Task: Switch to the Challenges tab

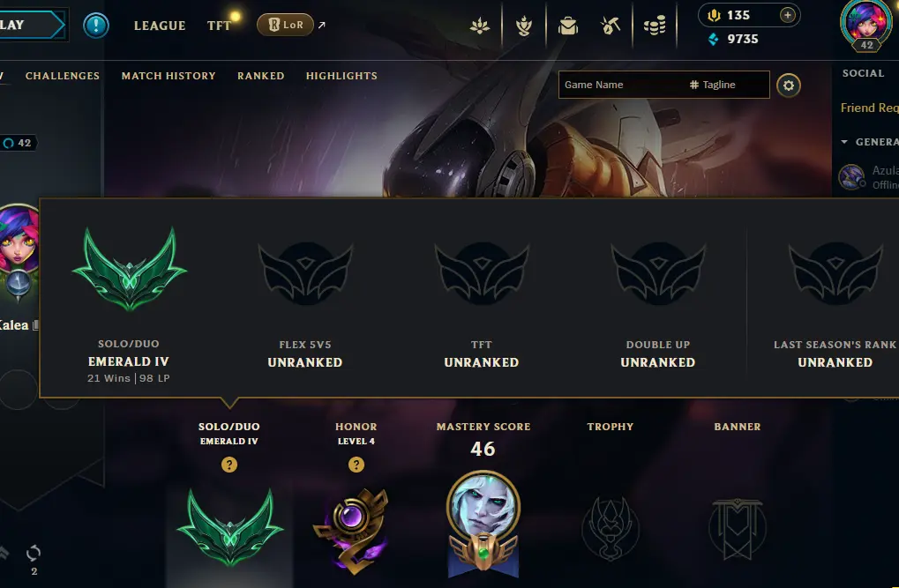Action: 63,76
